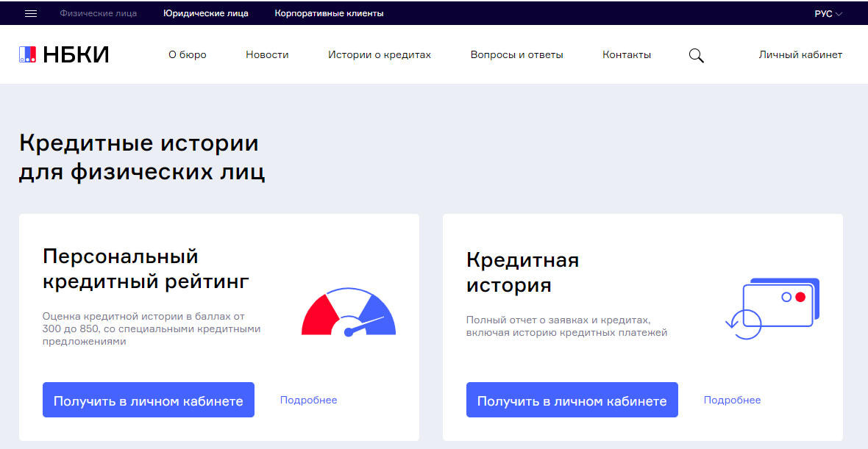Click Получить в личном кабинете for credit rating
The image size is (868, 449).
tap(149, 400)
